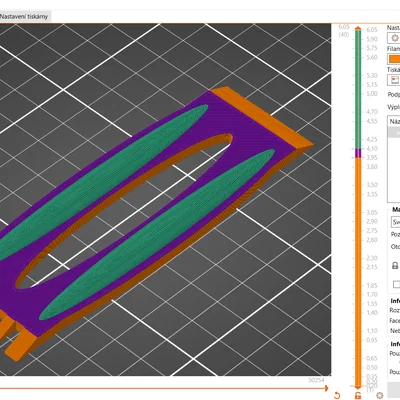Screen dimensions: 400x400
Task: Click the 1,85 tick on the layer ruler
Action: pyautogui.click(x=372, y=285)
